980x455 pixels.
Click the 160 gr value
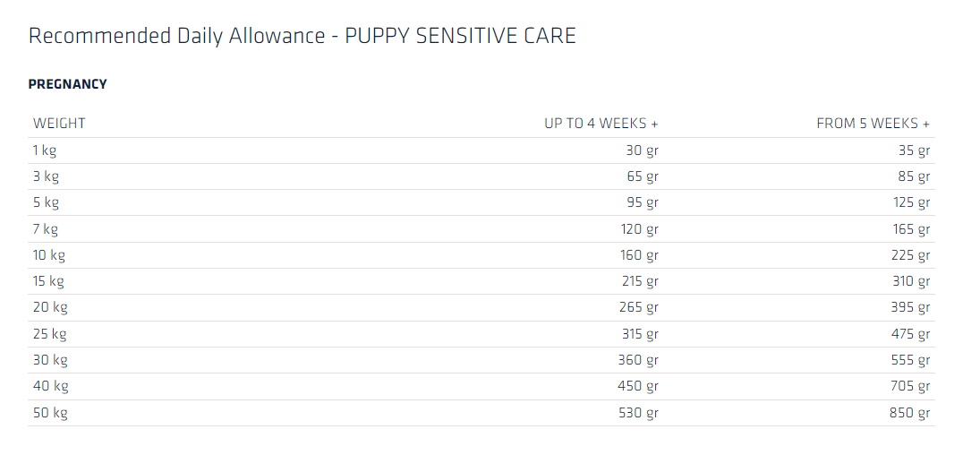point(639,255)
